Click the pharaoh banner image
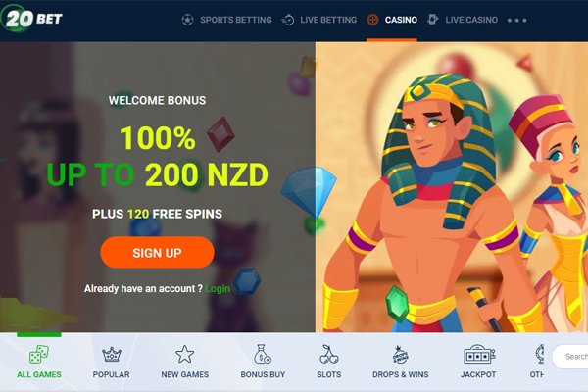 tap(452, 187)
